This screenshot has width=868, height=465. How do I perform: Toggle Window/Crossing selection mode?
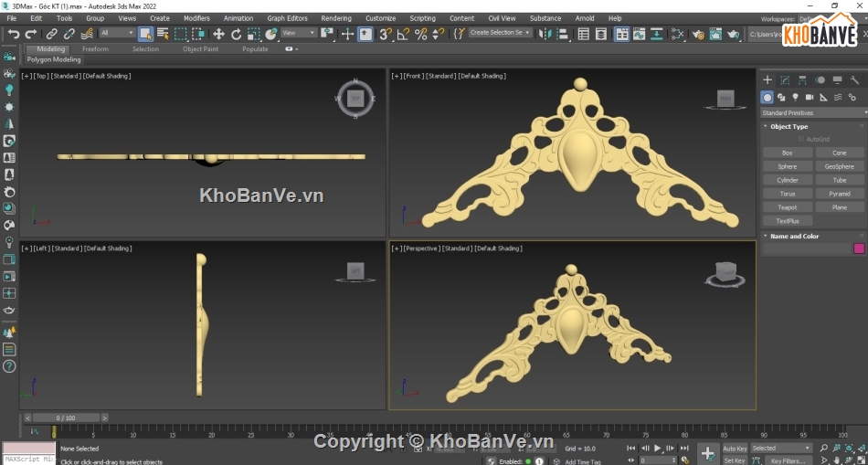(198, 34)
